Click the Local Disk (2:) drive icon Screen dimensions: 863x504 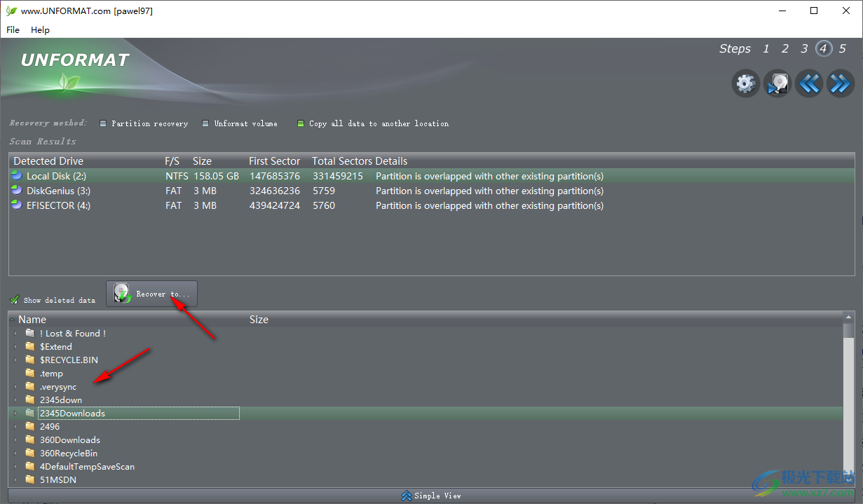click(x=17, y=176)
